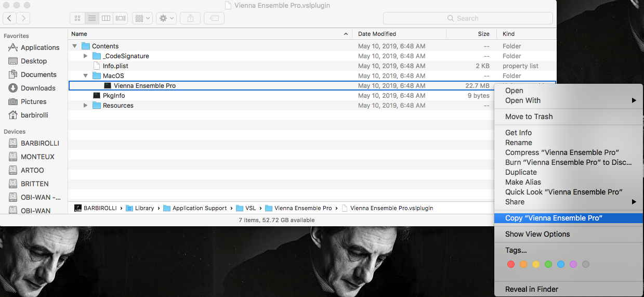Choose Make Alias
The height and width of the screenshot is (297, 644).
click(569, 182)
